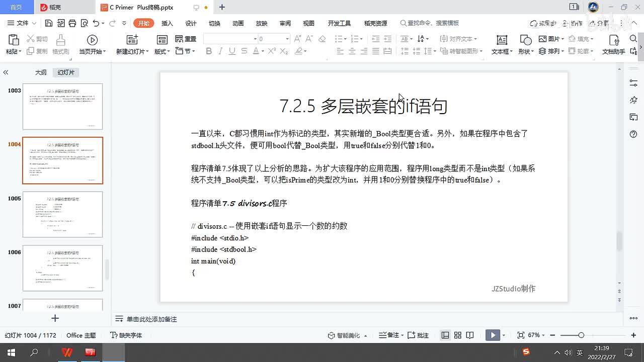Decrease font size with A- icon

[x=310, y=39]
